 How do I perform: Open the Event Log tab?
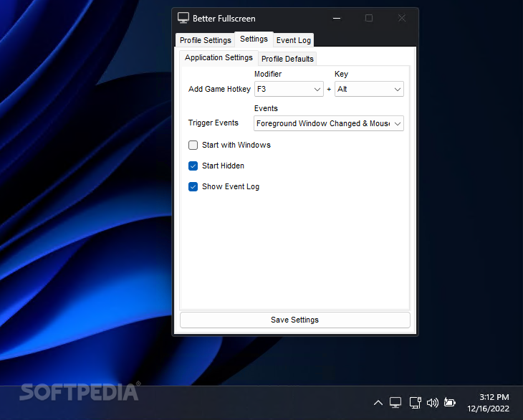(x=294, y=40)
